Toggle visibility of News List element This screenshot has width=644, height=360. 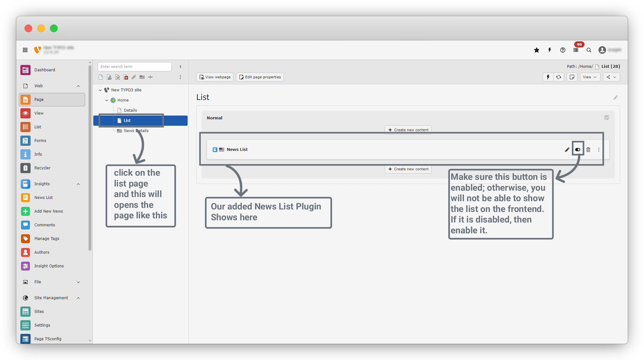pyautogui.click(x=578, y=150)
